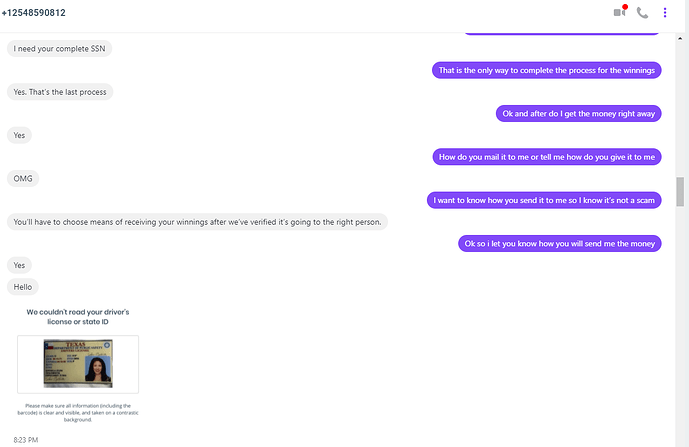Click the phone number +12548590812 header
Image resolution: width=689 pixels, height=447 pixels.
[x=34, y=13]
